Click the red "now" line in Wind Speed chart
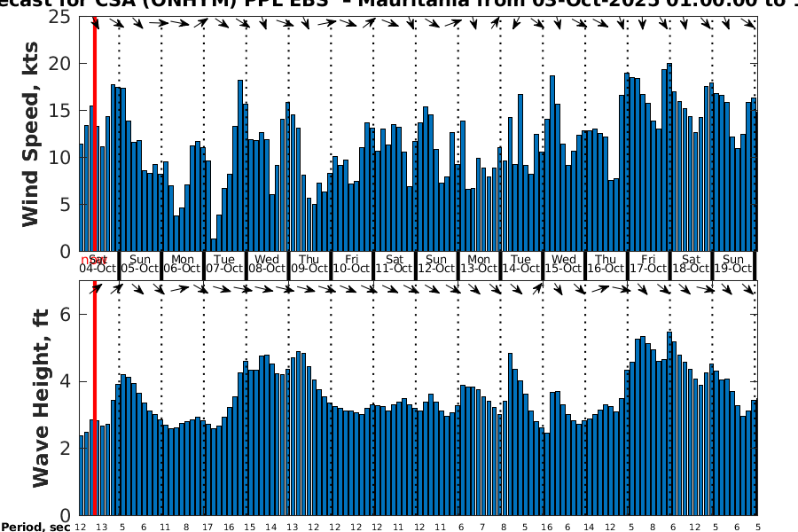Viewport: 798px width, 532px height. click(x=95, y=133)
